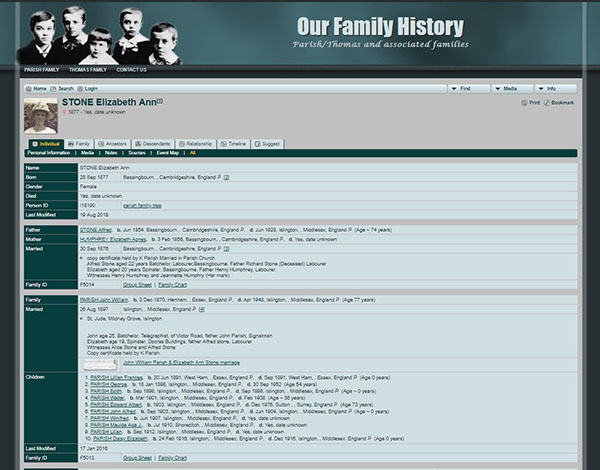Screen dimensions: 600x470
Task: Select Last Modified date 17 Jan 2016
Action: tap(94, 449)
